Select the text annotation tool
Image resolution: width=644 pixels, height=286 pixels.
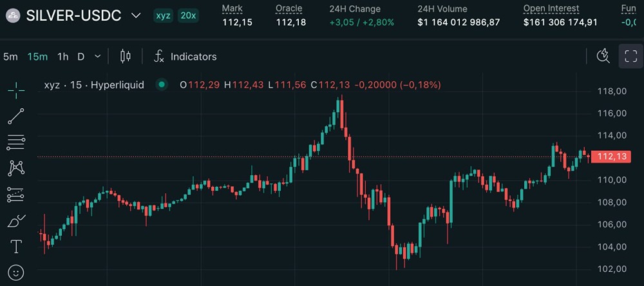(16, 247)
